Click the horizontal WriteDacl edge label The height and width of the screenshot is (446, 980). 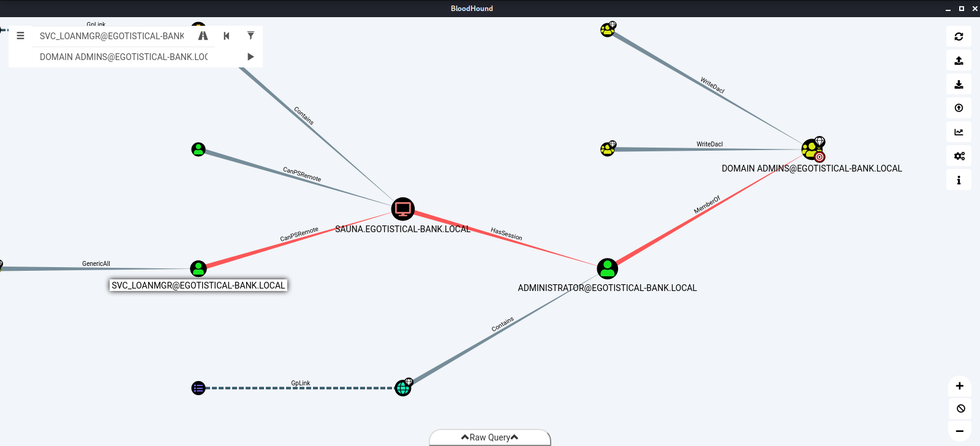click(x=709, y=144)
